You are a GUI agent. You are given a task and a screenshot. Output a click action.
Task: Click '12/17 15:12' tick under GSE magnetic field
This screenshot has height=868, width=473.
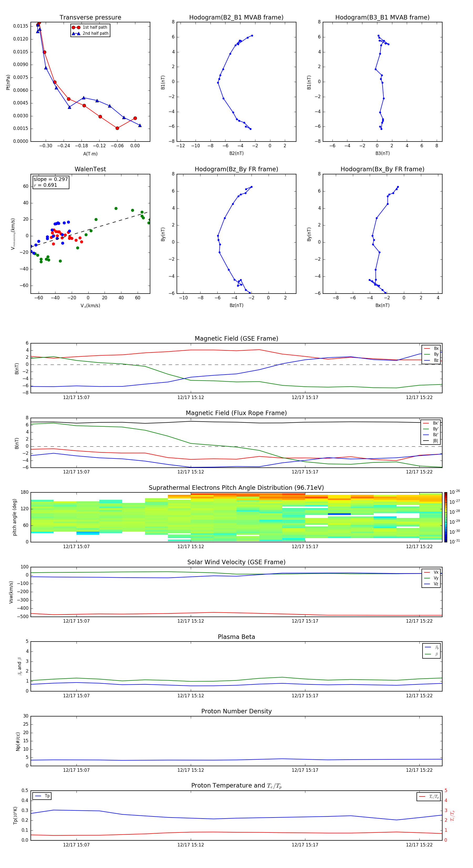pyautogui.click(x=191, y=398)
